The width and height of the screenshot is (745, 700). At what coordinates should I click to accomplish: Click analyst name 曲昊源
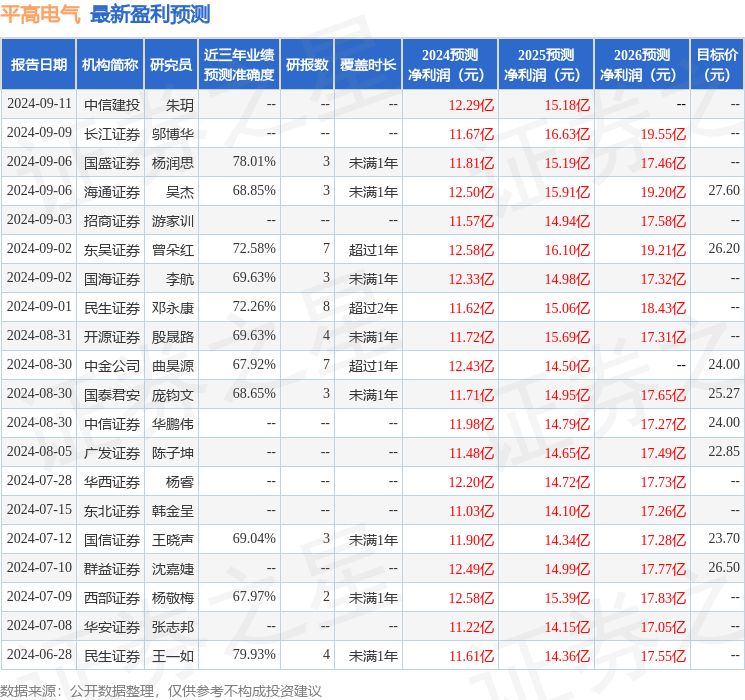(x=173, y=366)
